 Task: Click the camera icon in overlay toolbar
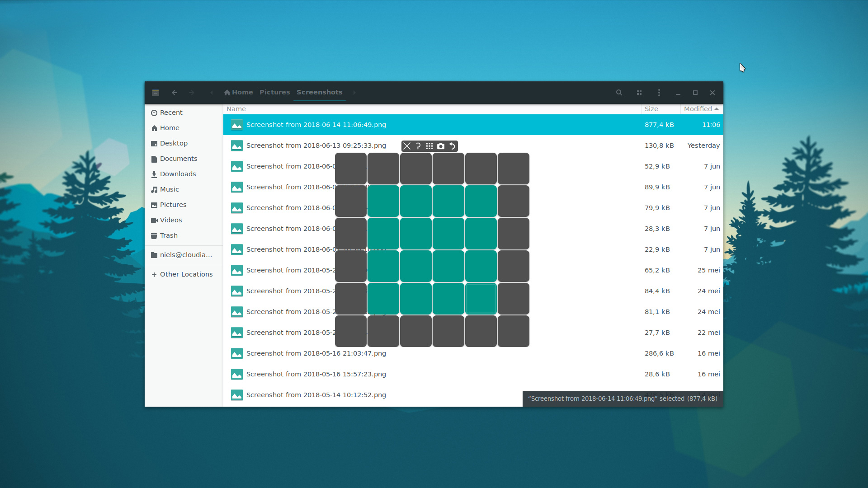point(441,146)
